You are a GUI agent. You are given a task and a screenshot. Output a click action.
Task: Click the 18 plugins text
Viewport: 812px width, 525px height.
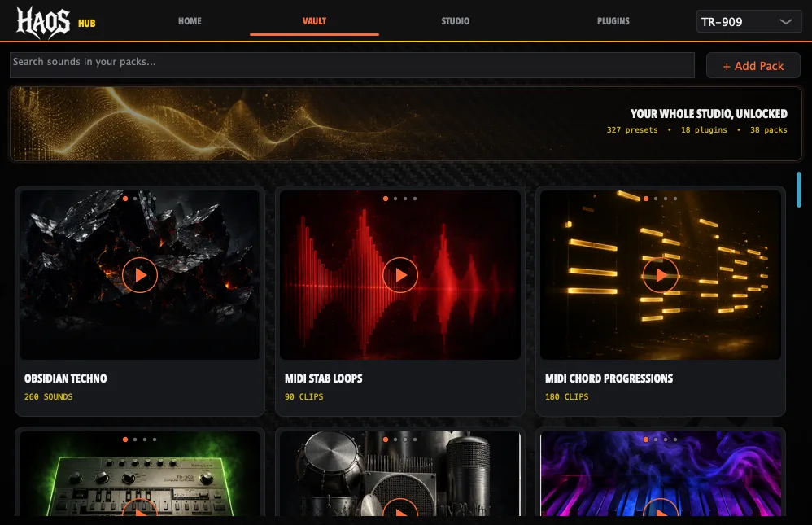704,129
